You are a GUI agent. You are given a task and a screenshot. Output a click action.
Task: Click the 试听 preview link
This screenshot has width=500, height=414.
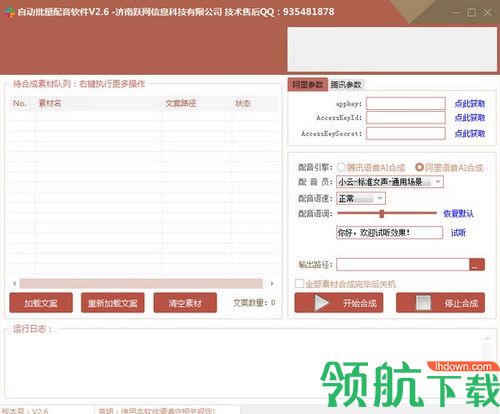(x=458, y=233)
